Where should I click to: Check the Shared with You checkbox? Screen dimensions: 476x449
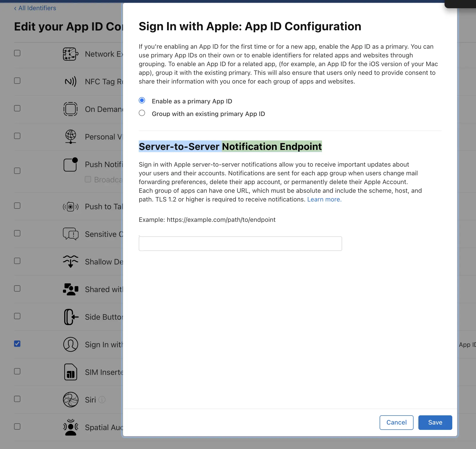pos(17,288)
